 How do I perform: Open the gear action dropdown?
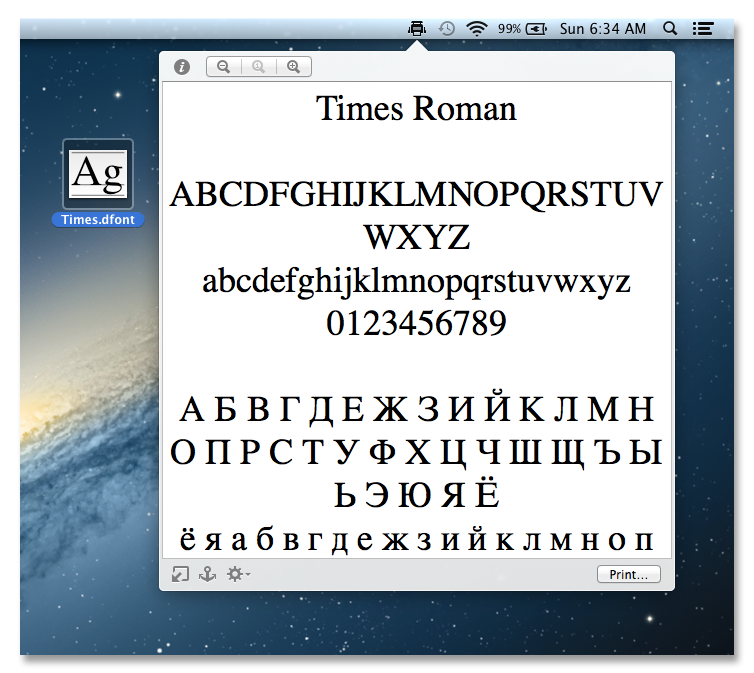click(x=239, y=574)
